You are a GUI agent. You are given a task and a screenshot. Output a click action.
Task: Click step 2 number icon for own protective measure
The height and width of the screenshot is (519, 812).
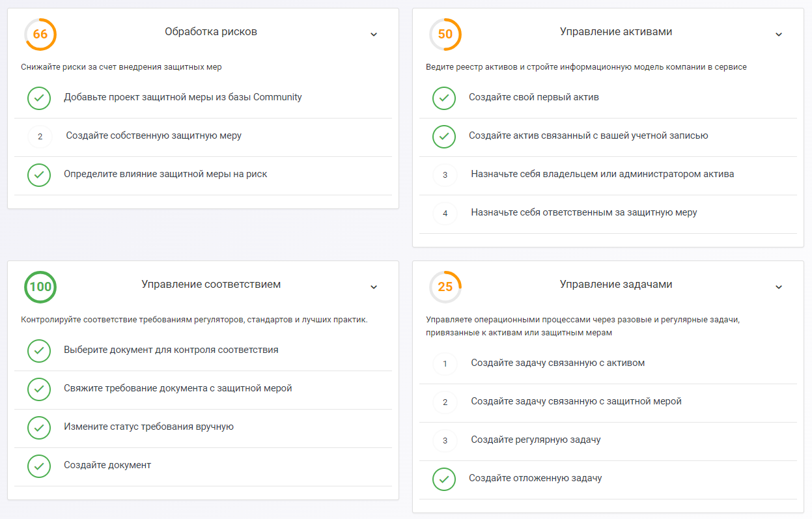coord(40,137)
